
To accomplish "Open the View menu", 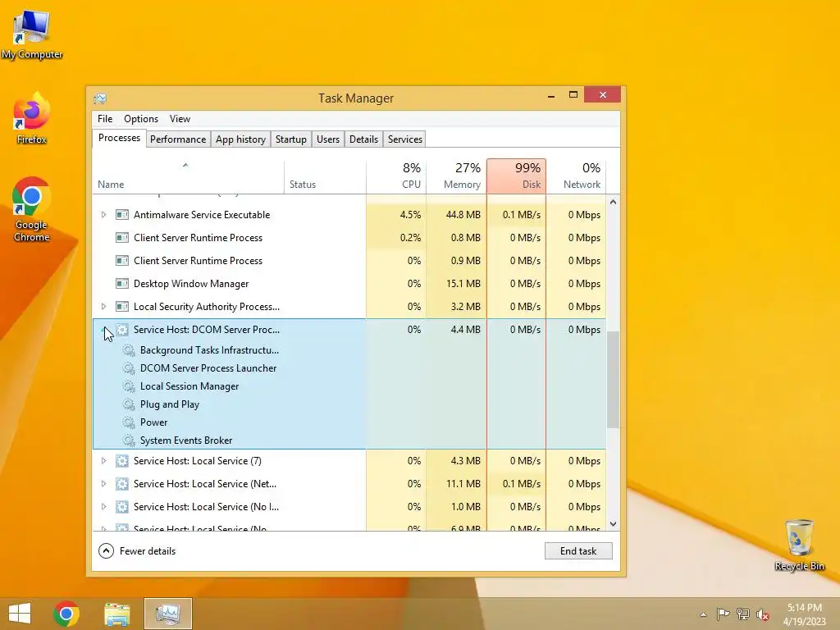I will pyautogui.click(x=180, y=119).
